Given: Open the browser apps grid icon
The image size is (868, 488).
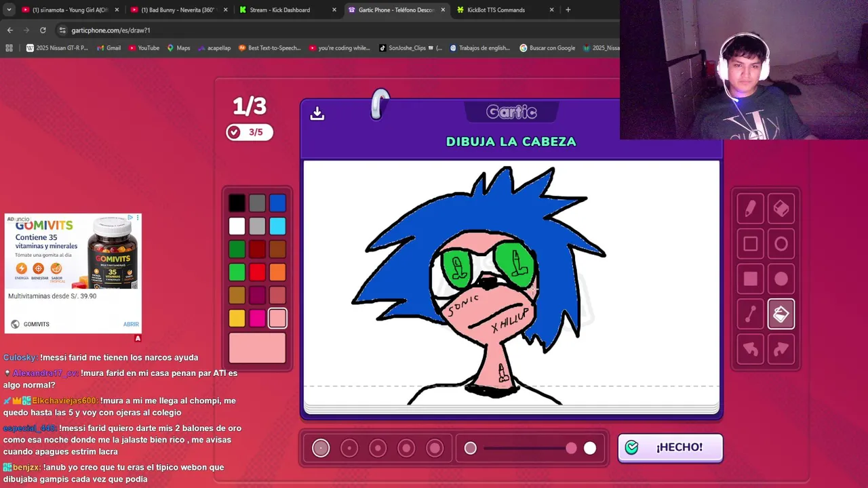Looking at the screenshot, I should pos(9,48).
